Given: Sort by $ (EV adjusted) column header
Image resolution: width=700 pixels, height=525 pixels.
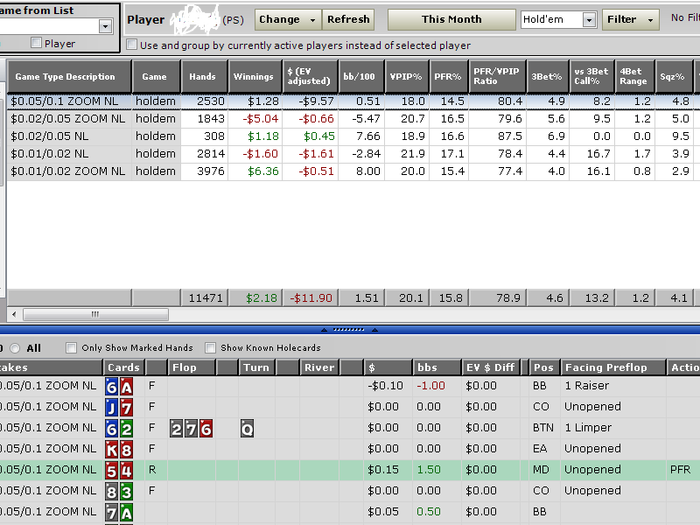Looking at the screenshot, I should pyautogui.click(x=310, y=77).
